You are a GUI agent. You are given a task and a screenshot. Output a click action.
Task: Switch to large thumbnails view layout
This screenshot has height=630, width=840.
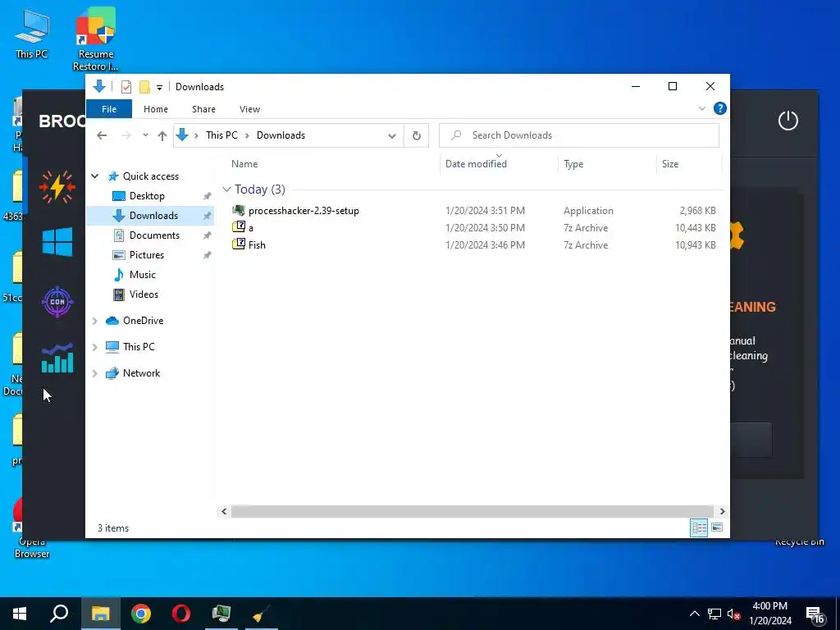click(717, 527)
